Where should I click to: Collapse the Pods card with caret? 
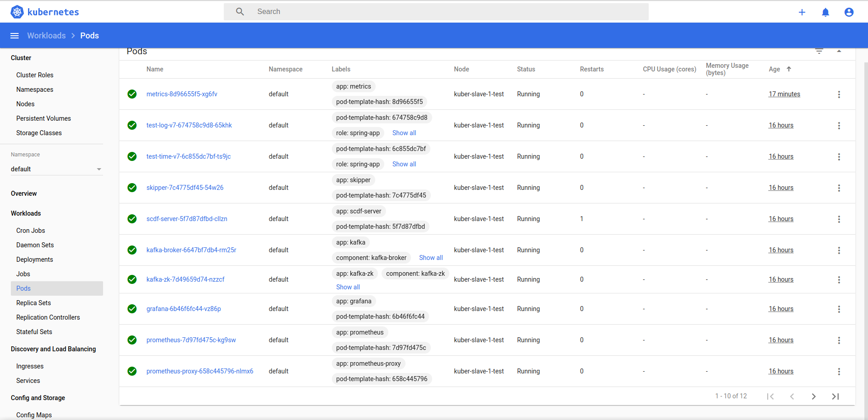click(x=839, y=51)
